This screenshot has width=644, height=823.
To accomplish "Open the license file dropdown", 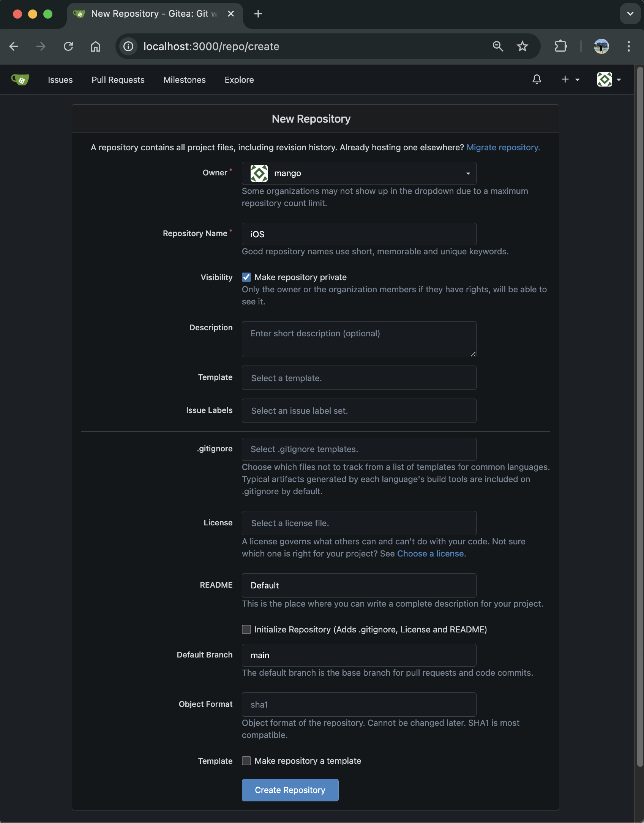I will click(359, 523).
